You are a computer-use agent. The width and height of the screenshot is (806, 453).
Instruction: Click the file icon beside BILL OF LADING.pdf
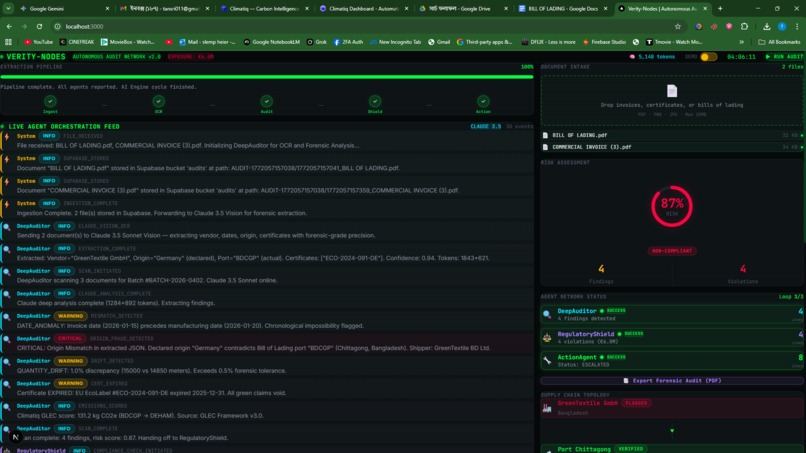point(545,135)
